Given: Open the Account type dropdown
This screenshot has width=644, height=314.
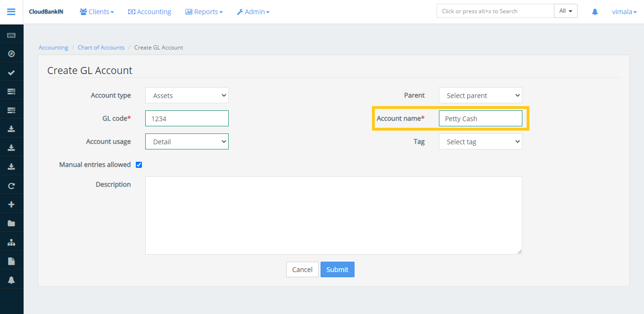Looking at the screenshot, I should [187, 95].
